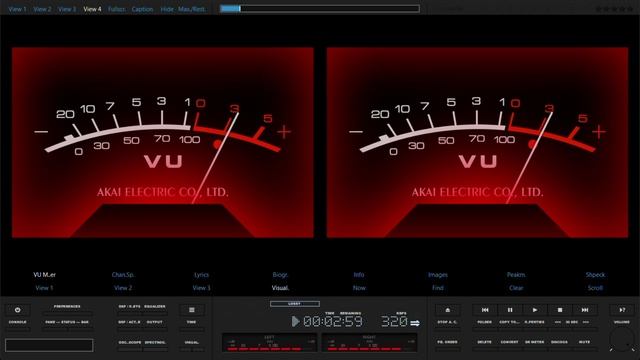Click Max/Rest. in top bar
Viewport: 640px width, 360px height.
pos(191,9)
